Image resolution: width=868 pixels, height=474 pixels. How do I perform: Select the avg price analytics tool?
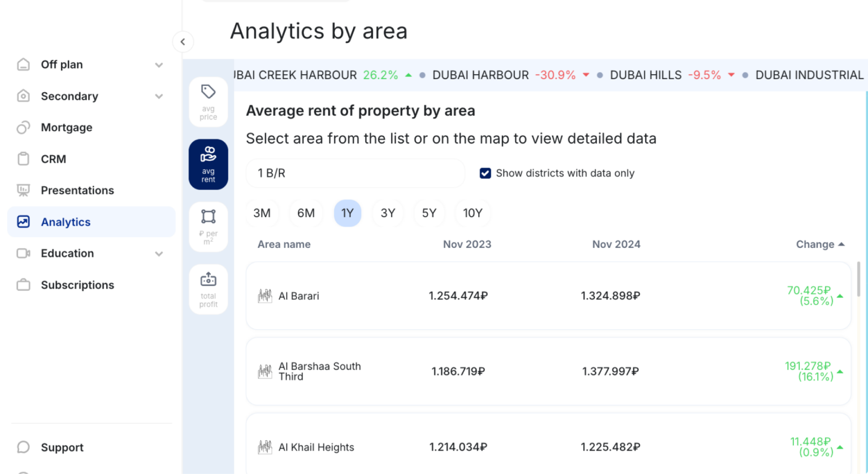pyautogui.click(x=208, y=102)
